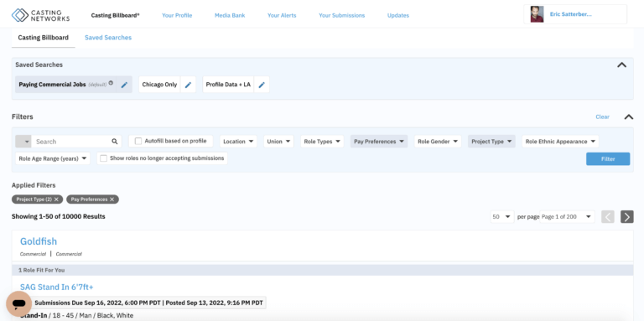Go to the previous results page
The height and width of the screenshot is (321, 644).
[x=608, y=217]
